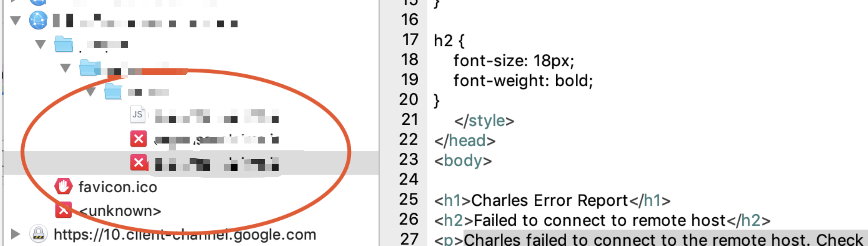Click the 'font-weight: bold;' line
Viewport: 868px width, 246px height.
(523, 81)
